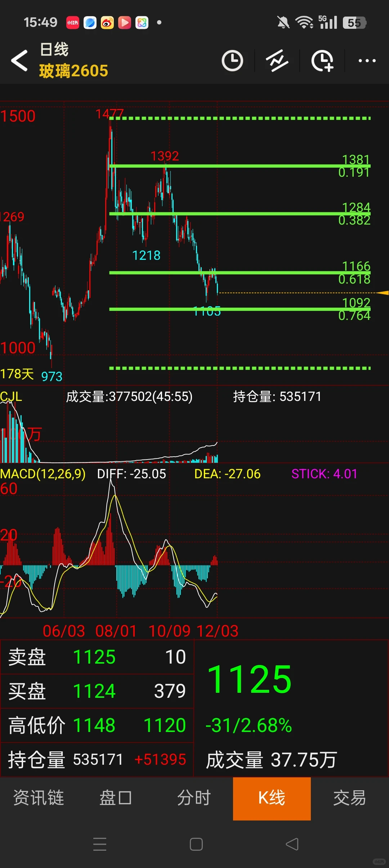Screen dimensions: 389x868
Task: Tap the Android recents menu button
Action: tap(100, 844)
